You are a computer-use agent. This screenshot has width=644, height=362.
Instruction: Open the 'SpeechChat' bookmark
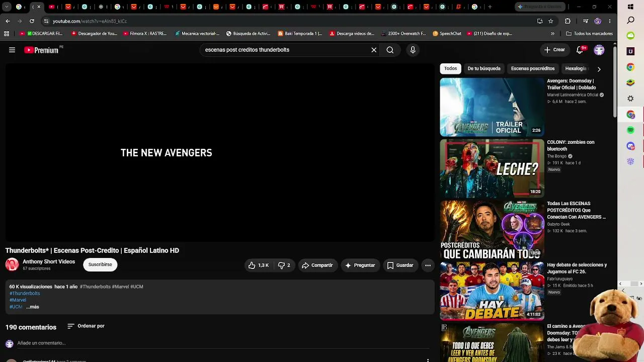tap(447, 34)
